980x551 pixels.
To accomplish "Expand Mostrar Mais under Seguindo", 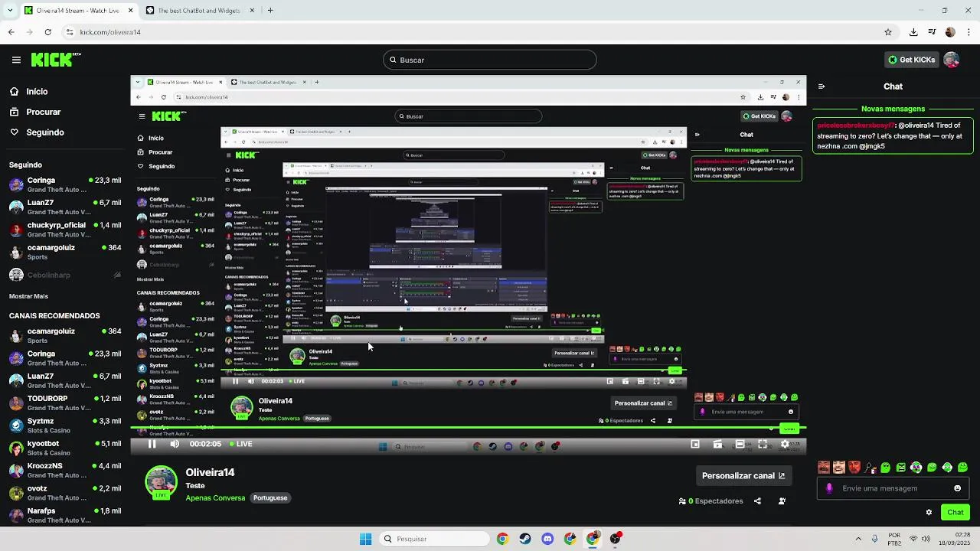I will (x=28, y=296).
